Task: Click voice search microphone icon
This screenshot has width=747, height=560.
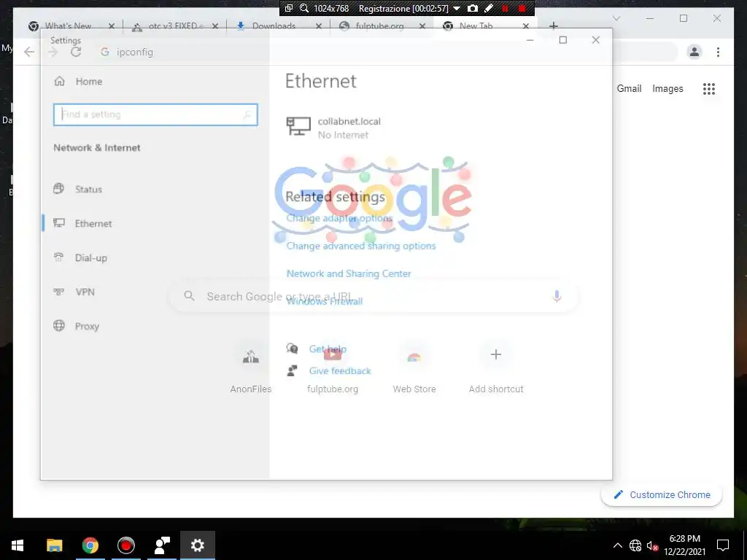Action: 557,296
